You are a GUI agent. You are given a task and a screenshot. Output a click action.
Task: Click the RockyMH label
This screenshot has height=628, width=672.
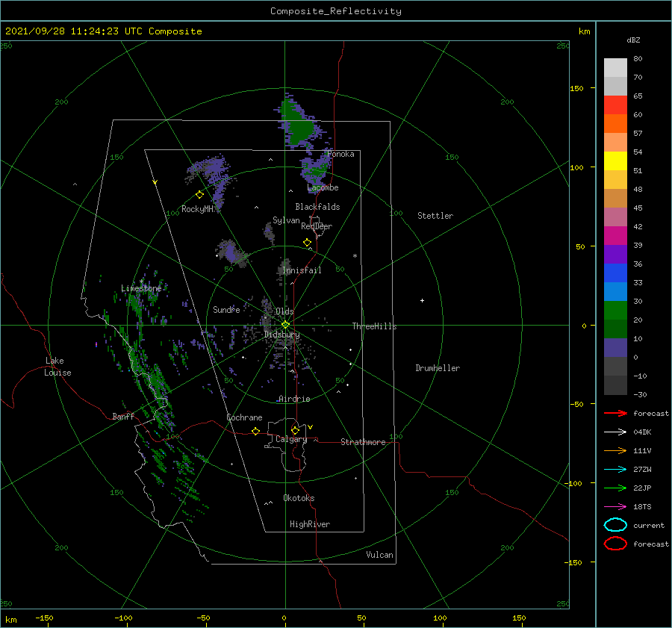[197, 209]
